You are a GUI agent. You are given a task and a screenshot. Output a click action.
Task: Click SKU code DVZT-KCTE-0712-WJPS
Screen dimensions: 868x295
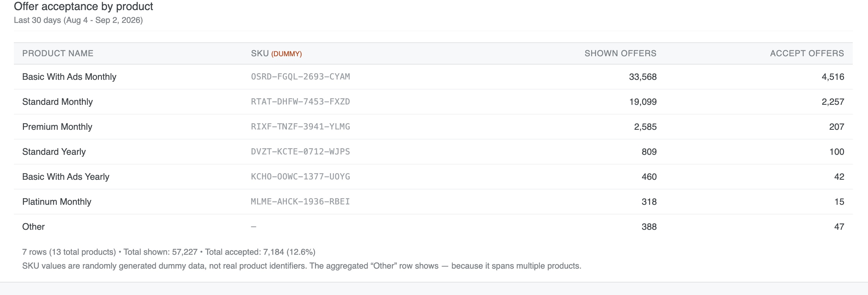(300, 152)
